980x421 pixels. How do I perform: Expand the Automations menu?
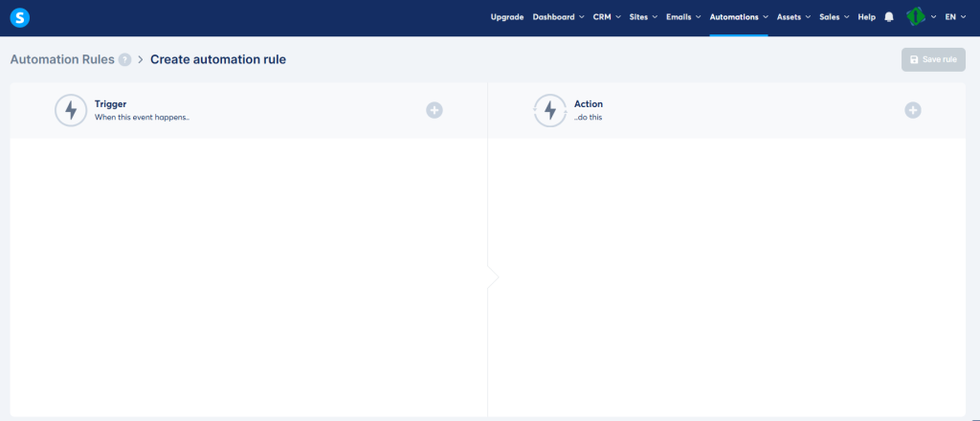739,17
